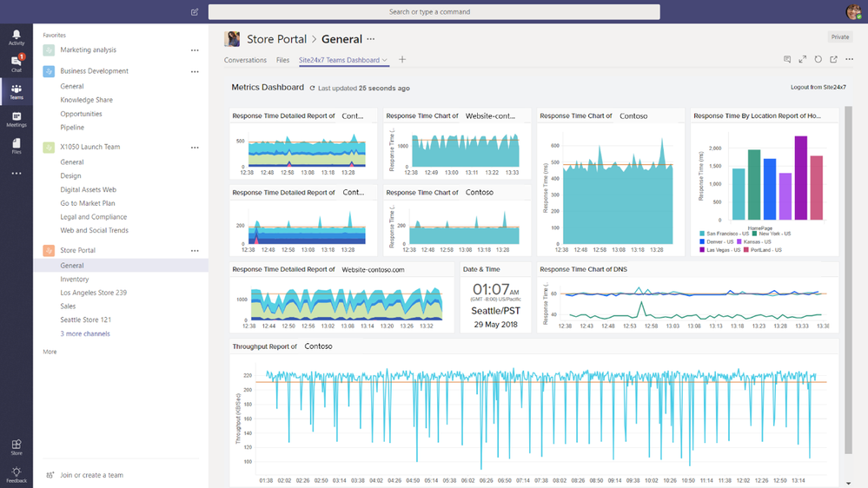The height and width of the screenshot is (488, 868).
Task: Click the compose new chat icon
Action: tap(195, 11)
